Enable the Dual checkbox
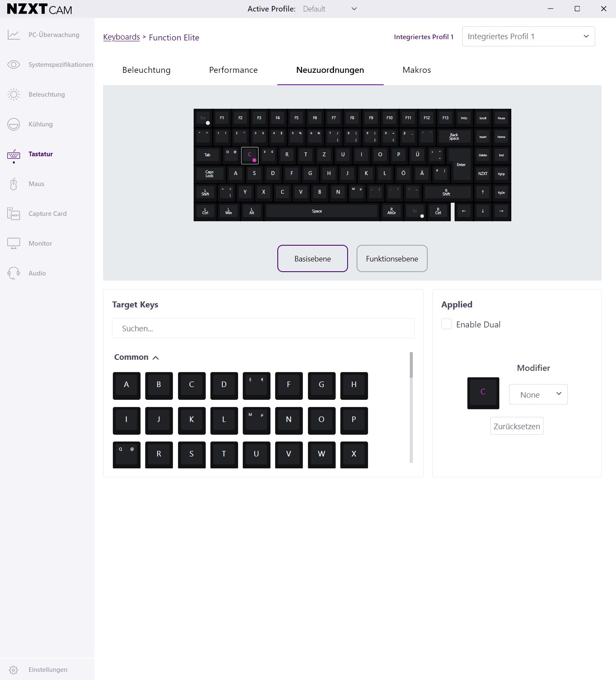 (x=446, y=324)
